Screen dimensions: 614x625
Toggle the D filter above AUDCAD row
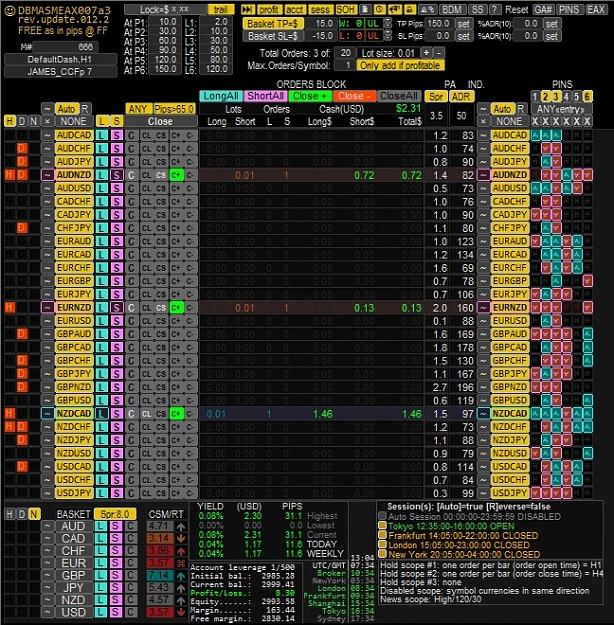(x=22, y=121)
